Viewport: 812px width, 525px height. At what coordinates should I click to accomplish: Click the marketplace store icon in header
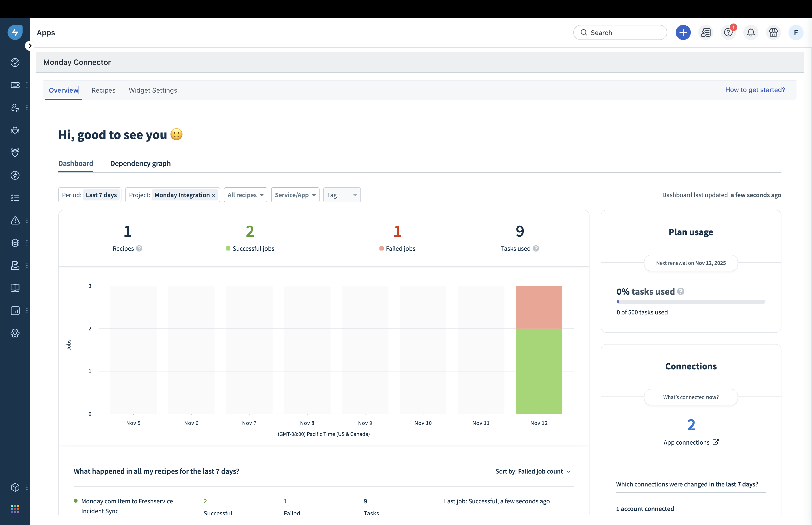pos(773,33)
